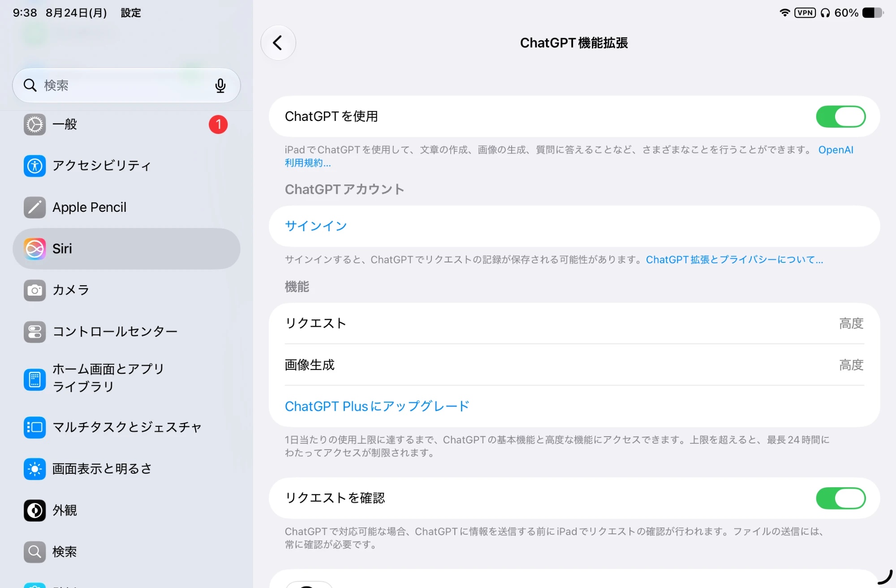Tap the 設定 app name in the status bar
The height and width of the screenshot is (588, 896).
point(131,13)
